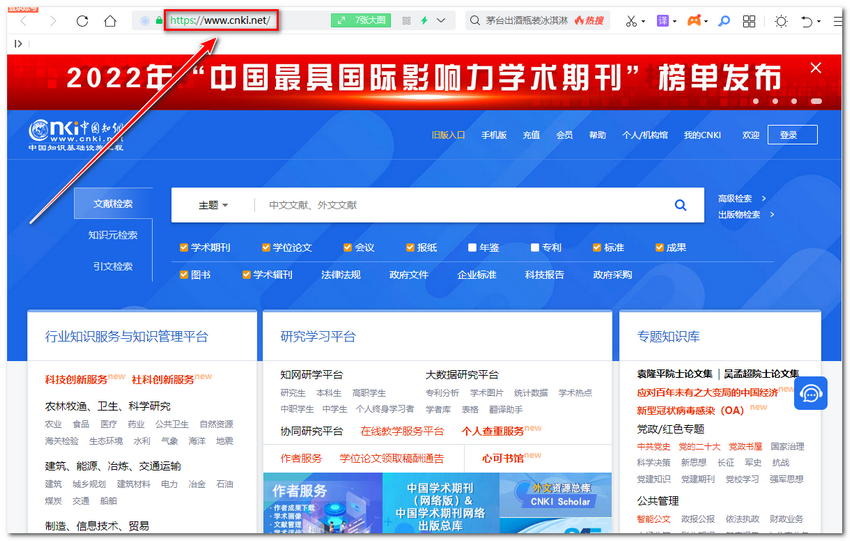
Task: Expand the sidebar toggle arrow icon
Action: (x=18, y=43)
